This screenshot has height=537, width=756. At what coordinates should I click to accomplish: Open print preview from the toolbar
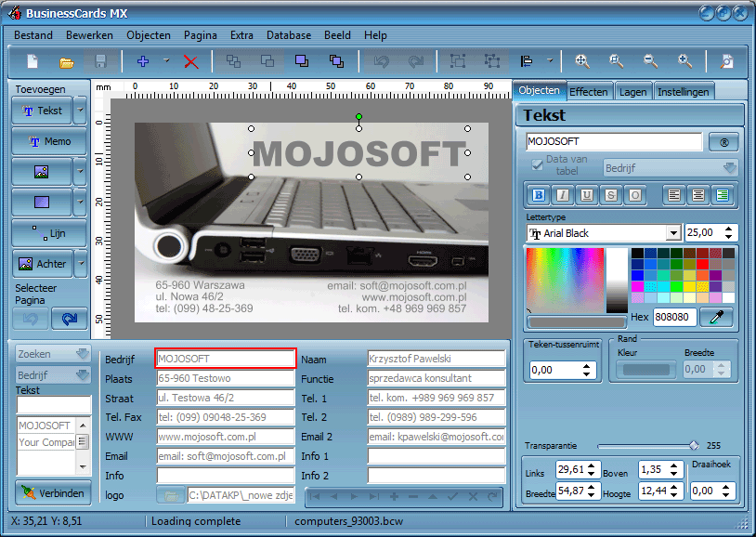click(x=726, y=61)
